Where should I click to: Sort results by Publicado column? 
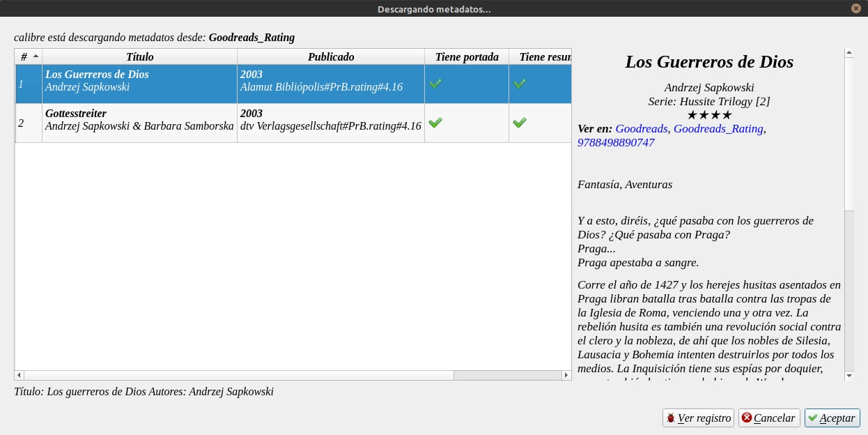[x=331, y=56]
